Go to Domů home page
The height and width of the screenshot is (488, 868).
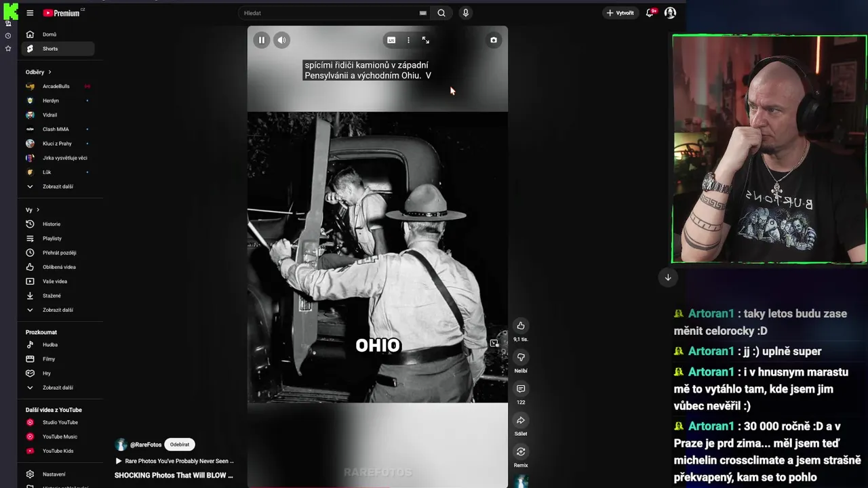pyautogui.click(x=58, y=35)
